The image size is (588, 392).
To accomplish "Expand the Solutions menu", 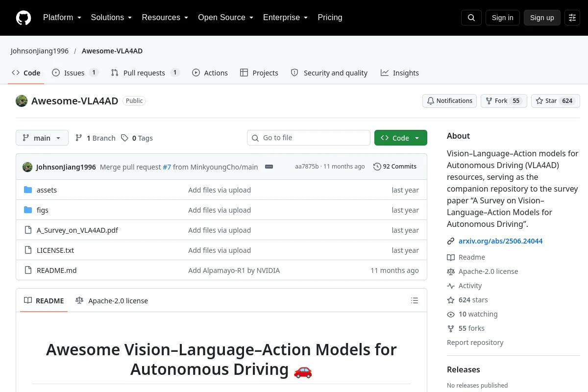I will pyautogui.click(x=111, y=18).
